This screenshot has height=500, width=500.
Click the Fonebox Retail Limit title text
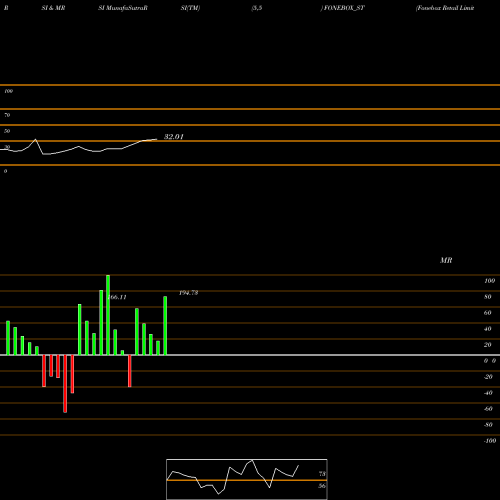445,8
